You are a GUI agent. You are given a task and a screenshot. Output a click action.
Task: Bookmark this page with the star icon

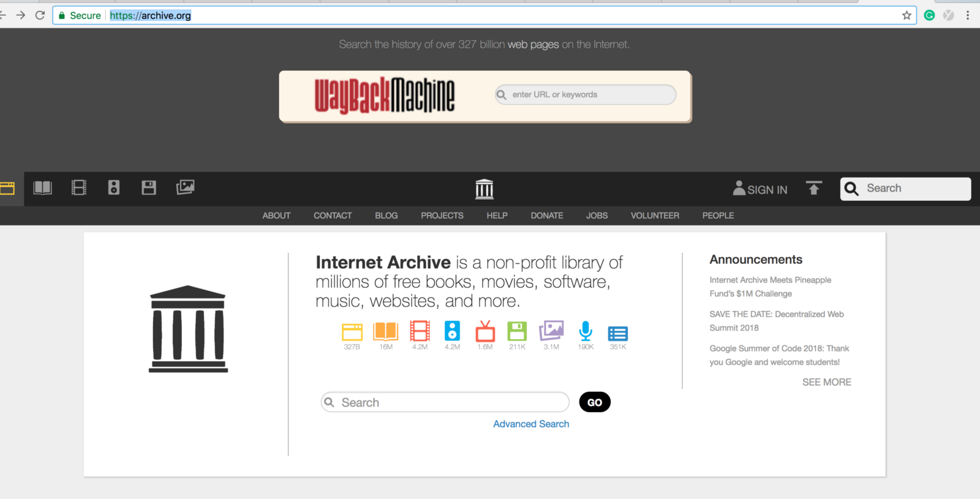907,15
